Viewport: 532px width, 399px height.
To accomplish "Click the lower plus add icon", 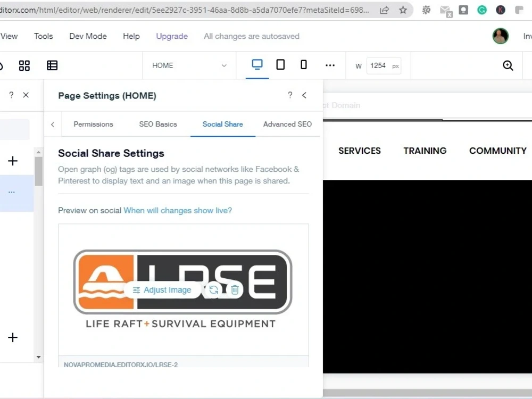I will pos(13,337).
